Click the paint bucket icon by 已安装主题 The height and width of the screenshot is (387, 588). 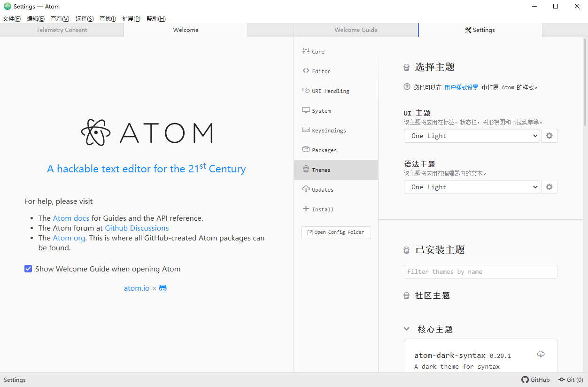click(x=407, y=250)
